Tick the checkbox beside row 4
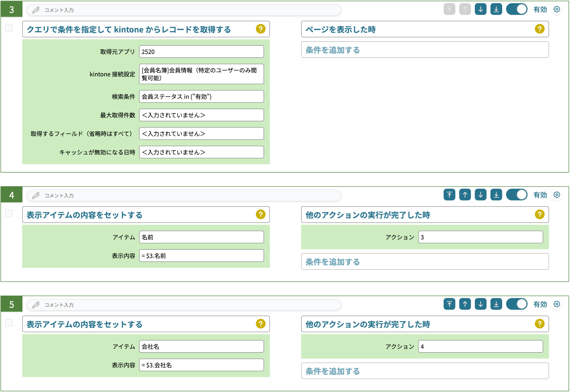 coord(9,213)
